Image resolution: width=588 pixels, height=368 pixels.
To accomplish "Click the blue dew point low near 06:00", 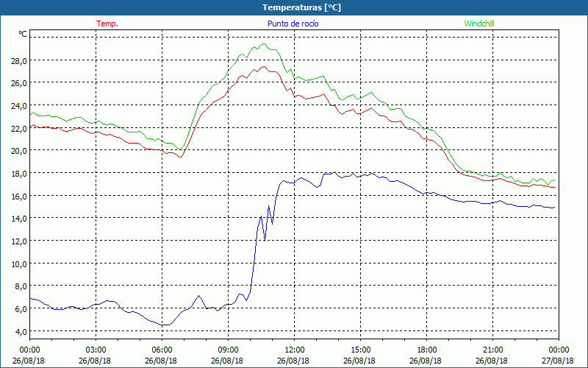I will pyautogui.click(x=165, y=325).
